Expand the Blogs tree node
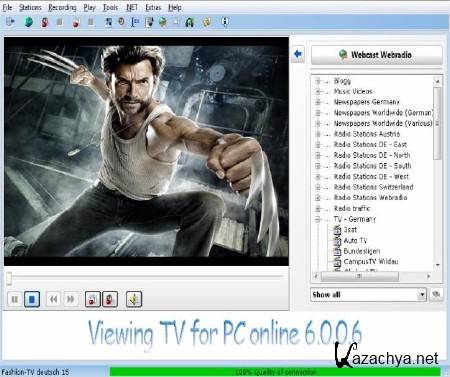This screenshot has height=377, width=450. pyautogui.click(x=318, y=81)
